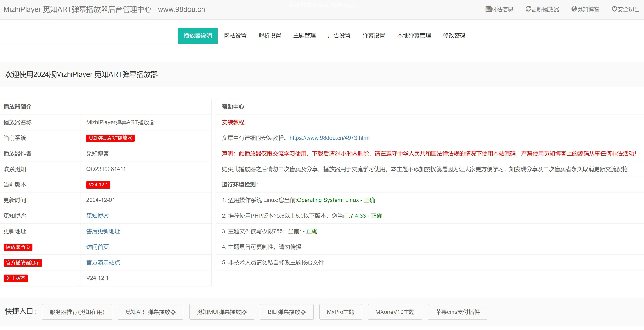
Task: Click the 觅知博客 globe icon
Action: [x=574, y=9]
